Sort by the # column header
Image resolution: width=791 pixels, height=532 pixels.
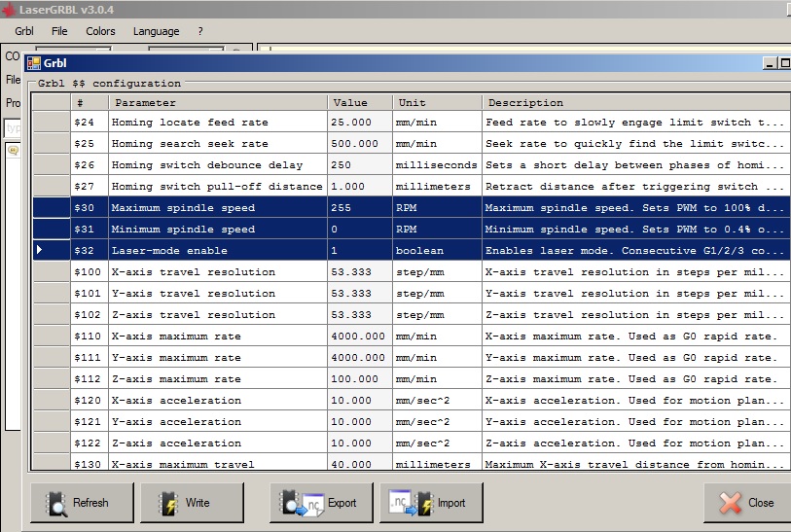click(90, 103)
